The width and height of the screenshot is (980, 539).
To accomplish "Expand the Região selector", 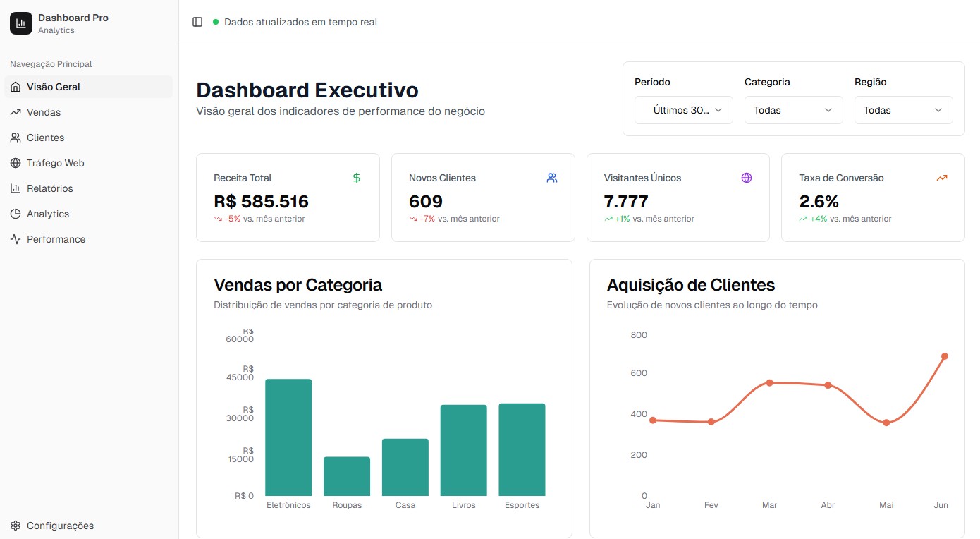I will [x=903, y=110].
